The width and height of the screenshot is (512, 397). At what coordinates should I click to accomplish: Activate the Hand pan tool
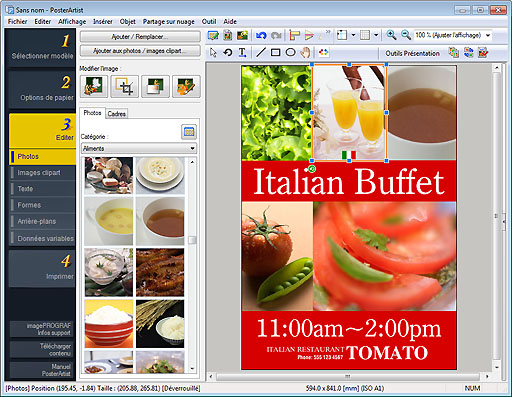[x=305, y=53]
